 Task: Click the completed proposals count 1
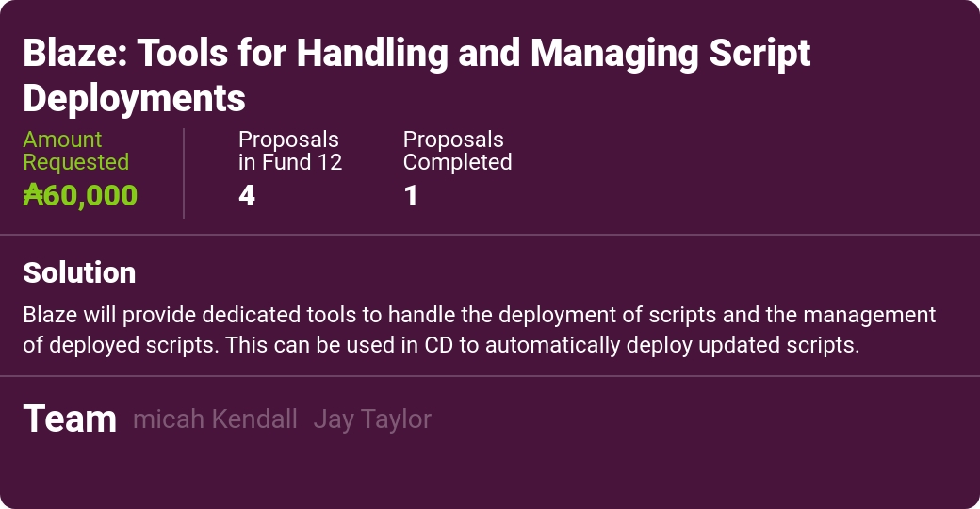[x=411, y=196]
